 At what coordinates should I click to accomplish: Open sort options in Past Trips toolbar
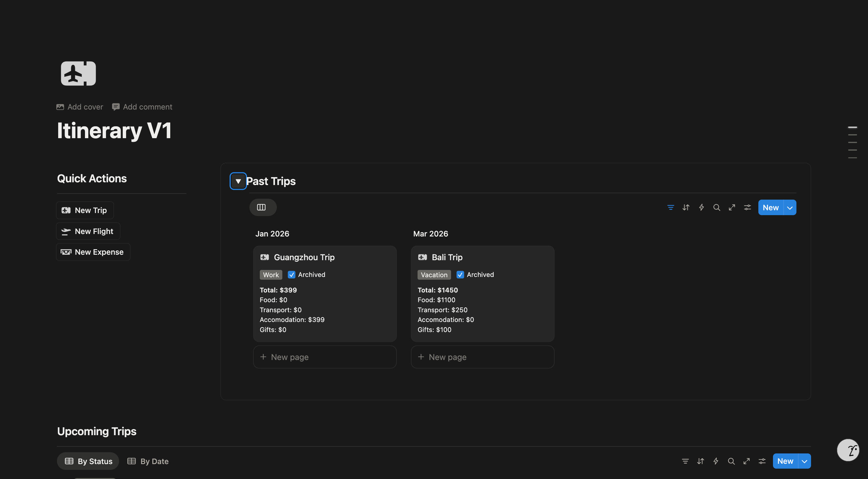[x=686, y=207]
